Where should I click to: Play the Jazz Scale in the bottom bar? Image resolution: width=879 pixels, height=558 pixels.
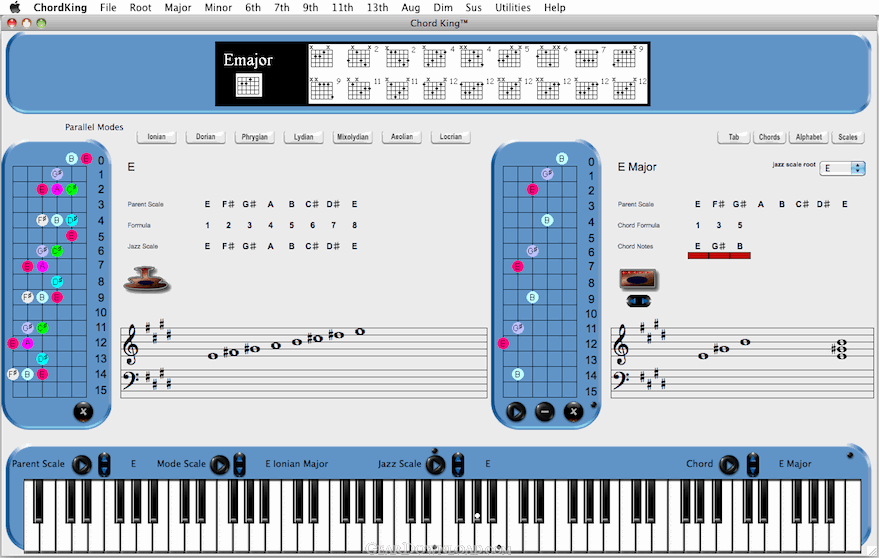436,465
